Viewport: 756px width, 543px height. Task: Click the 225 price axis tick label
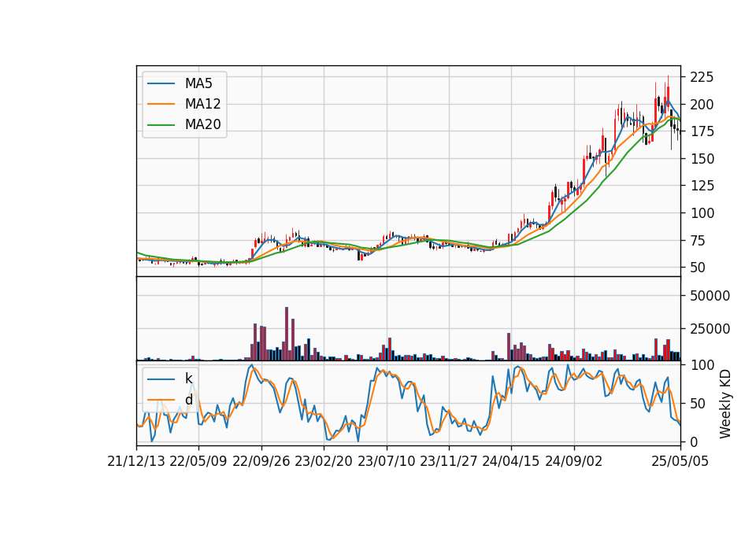click(702, 77)
